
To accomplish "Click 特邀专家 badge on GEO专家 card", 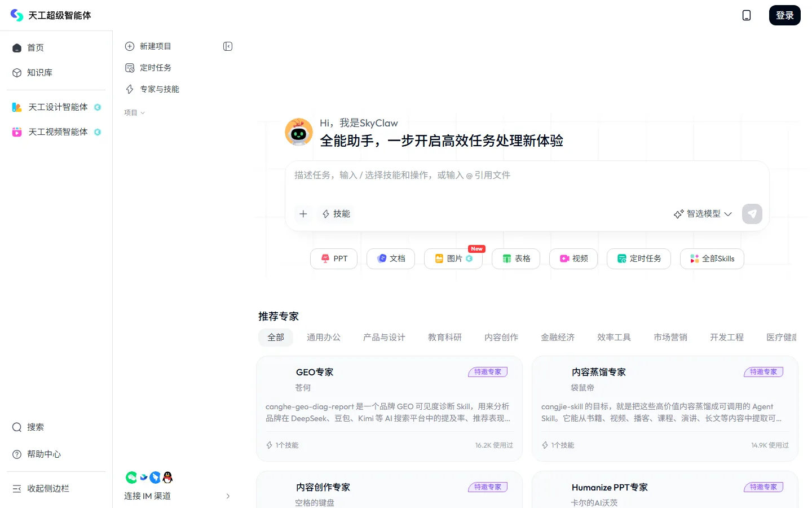I will (x=488, y=372).
